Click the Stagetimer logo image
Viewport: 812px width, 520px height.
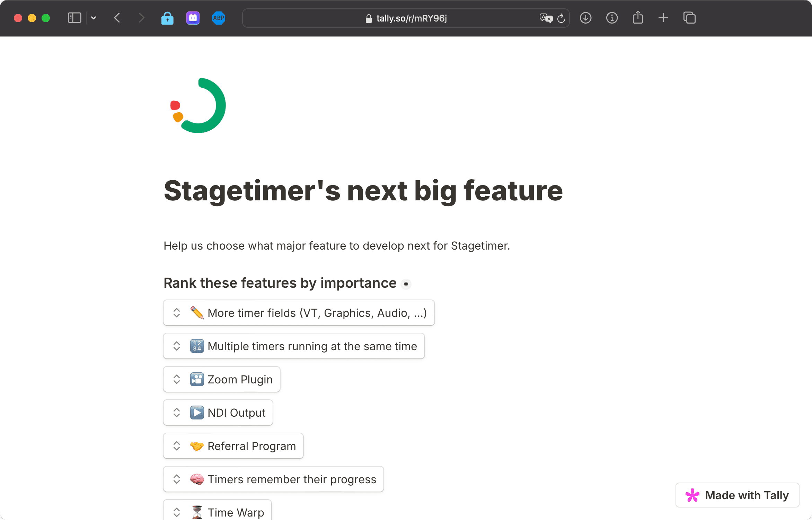198,105
